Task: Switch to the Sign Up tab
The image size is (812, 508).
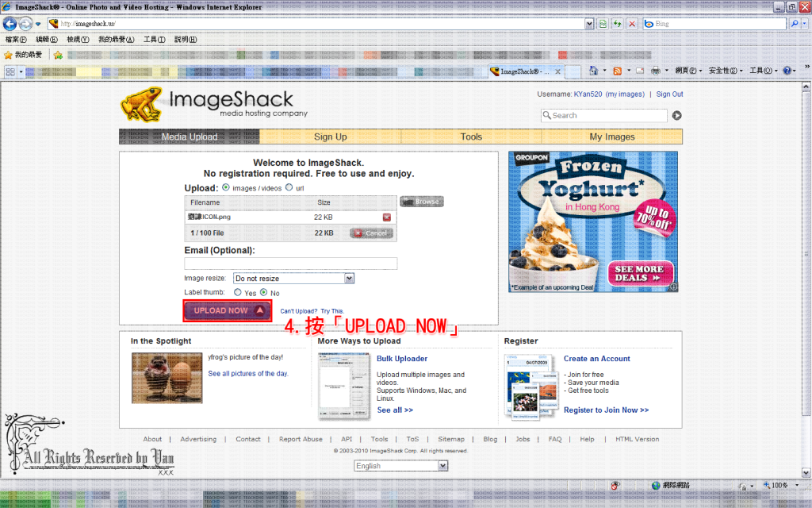Action: point(331,137)
